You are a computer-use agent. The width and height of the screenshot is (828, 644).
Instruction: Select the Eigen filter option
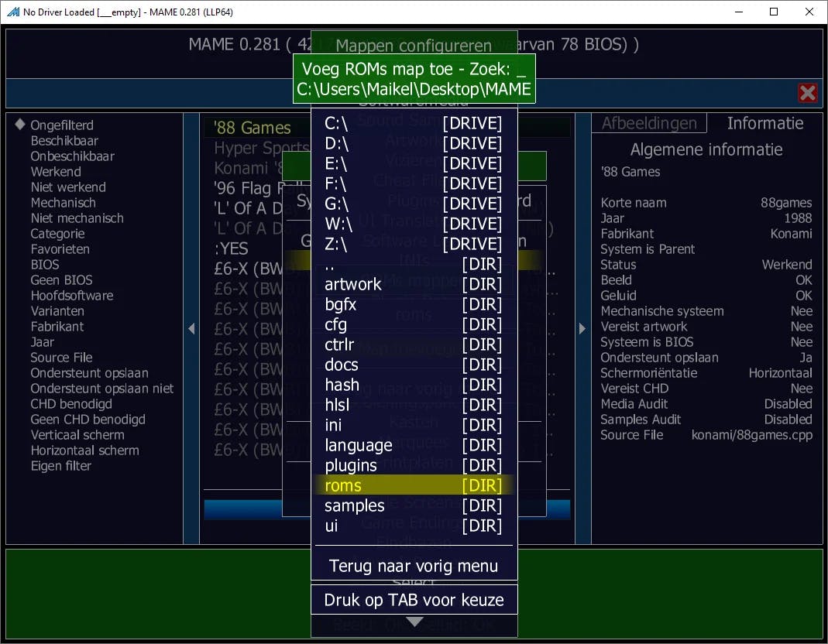(x=60, y=465)
